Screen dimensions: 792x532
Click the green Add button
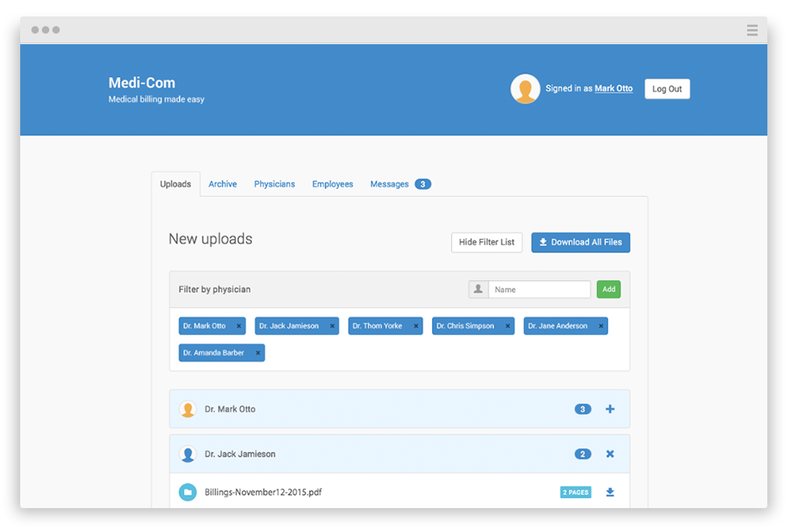click(x=608, y=289)
